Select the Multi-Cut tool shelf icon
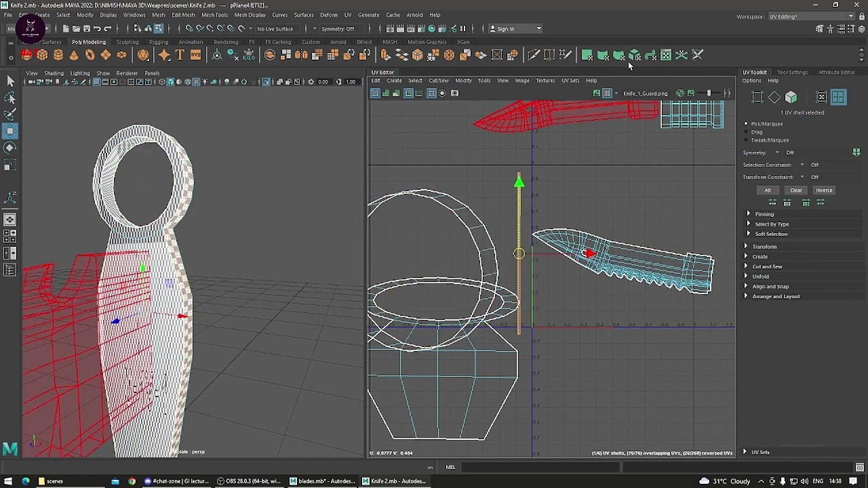This screenshot has height=488, width=868. (x=534, y=55)
